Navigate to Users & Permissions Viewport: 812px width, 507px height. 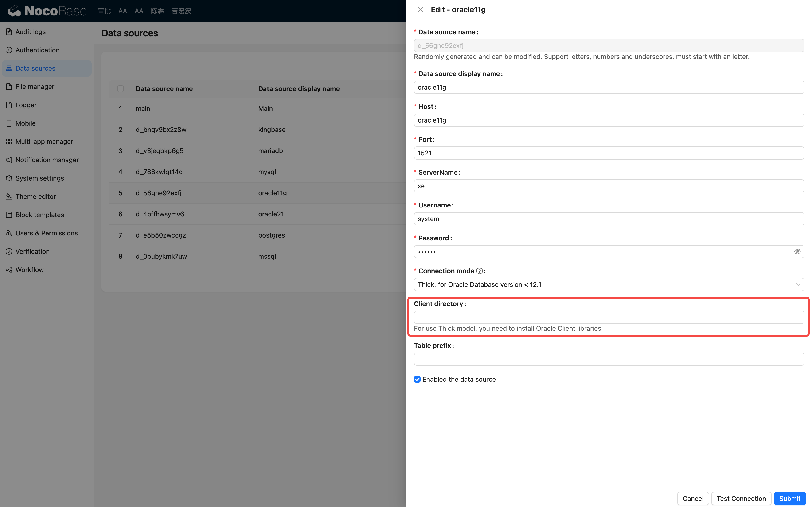click(47, 233)
